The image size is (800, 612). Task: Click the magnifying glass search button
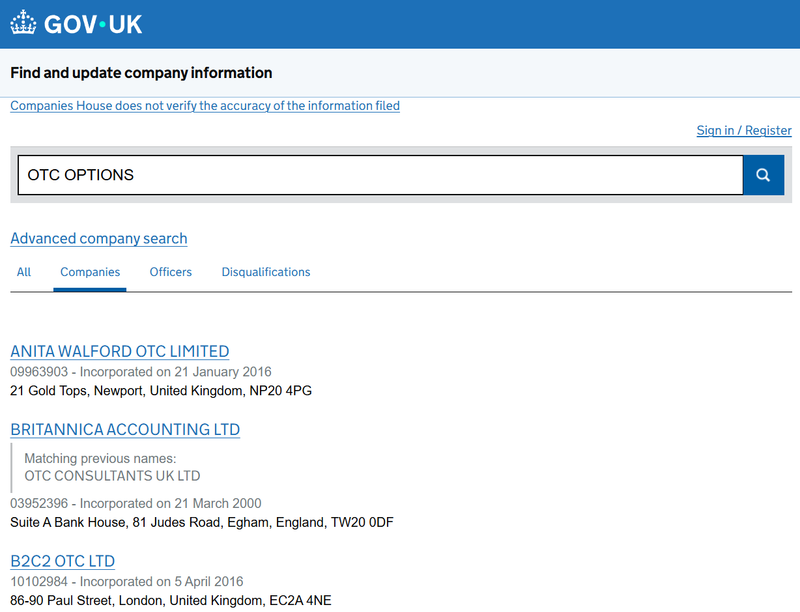click(763, 175)
